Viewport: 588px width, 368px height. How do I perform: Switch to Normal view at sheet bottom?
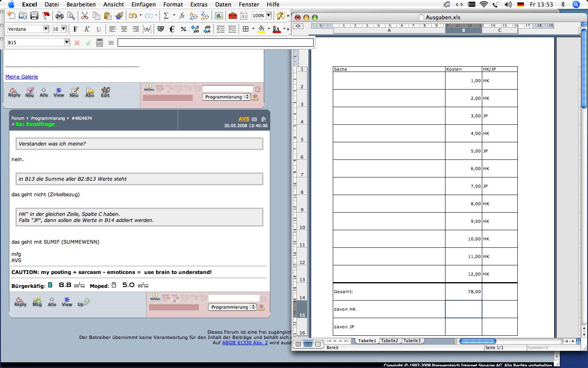pos(298,344)
